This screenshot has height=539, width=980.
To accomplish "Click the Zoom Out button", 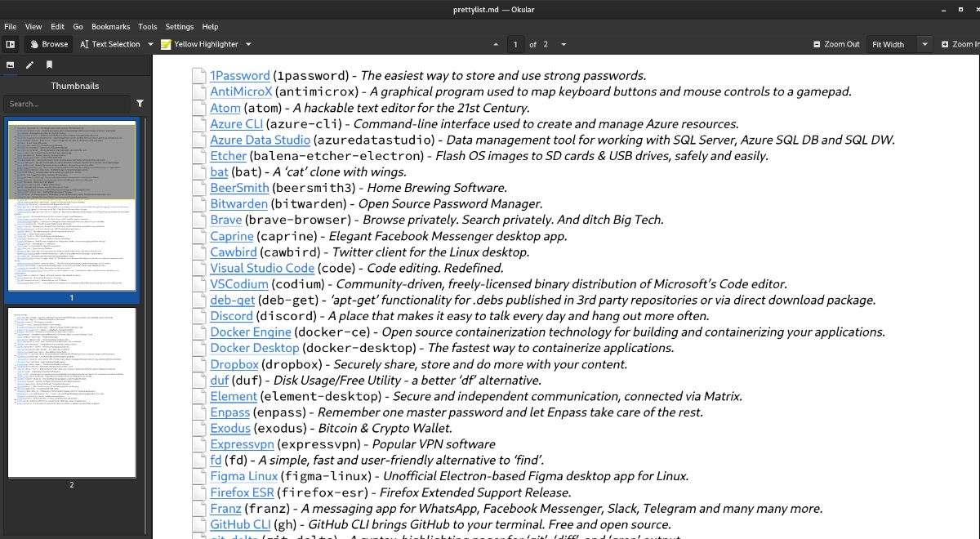I will point(837,44).
